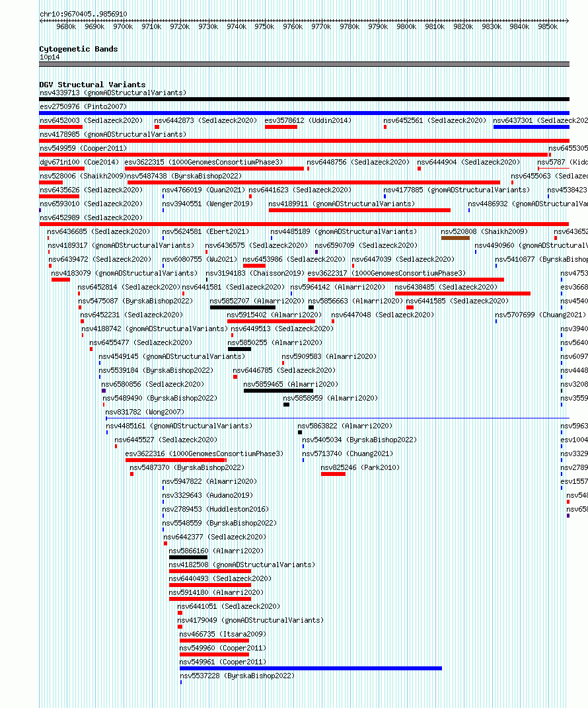
Task: Click nsv6452003 (Sedlazeck2020) label
Action: 91,120
